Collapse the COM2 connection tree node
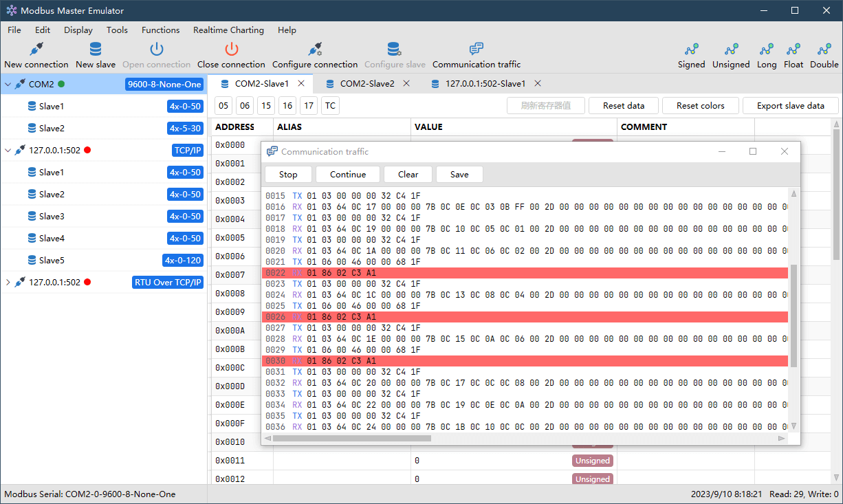This screenshot has height=504, width=843. [8, 85]
